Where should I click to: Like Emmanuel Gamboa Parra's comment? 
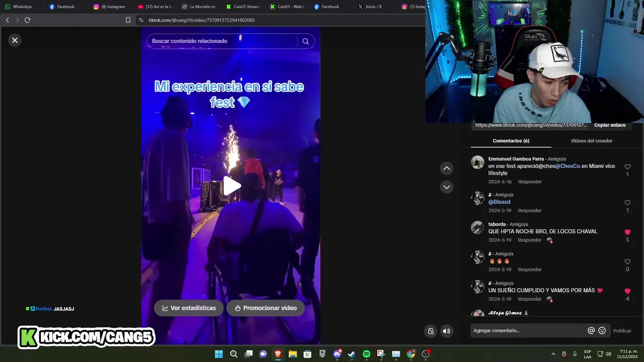pos(627,167)
